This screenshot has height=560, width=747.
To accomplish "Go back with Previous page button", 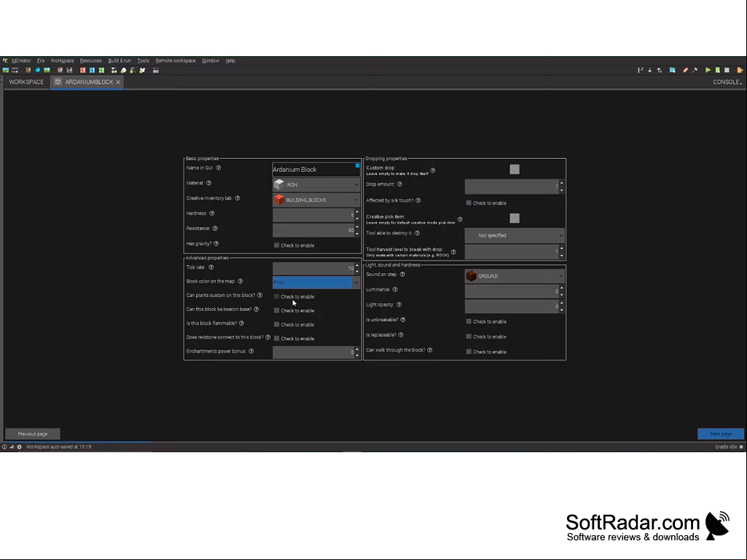I will (x=33, y=434).
